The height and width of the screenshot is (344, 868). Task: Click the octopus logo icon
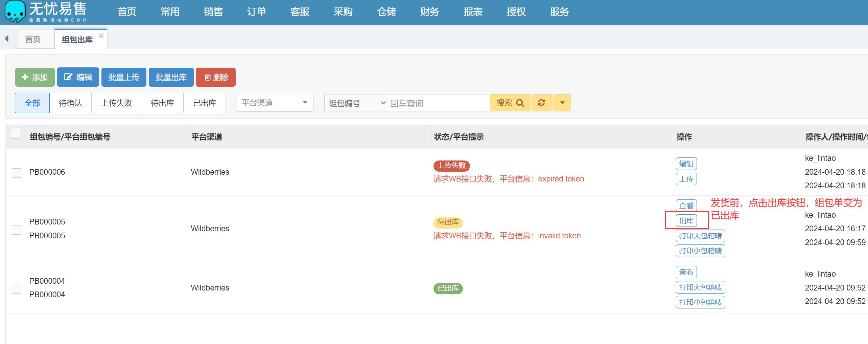(15, 11)
